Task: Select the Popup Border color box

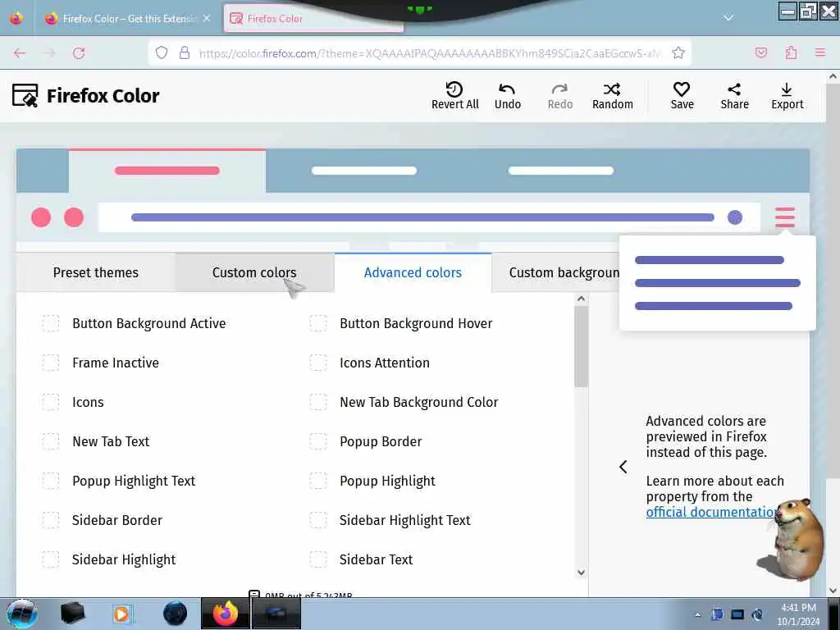Action: pos(318,441)
